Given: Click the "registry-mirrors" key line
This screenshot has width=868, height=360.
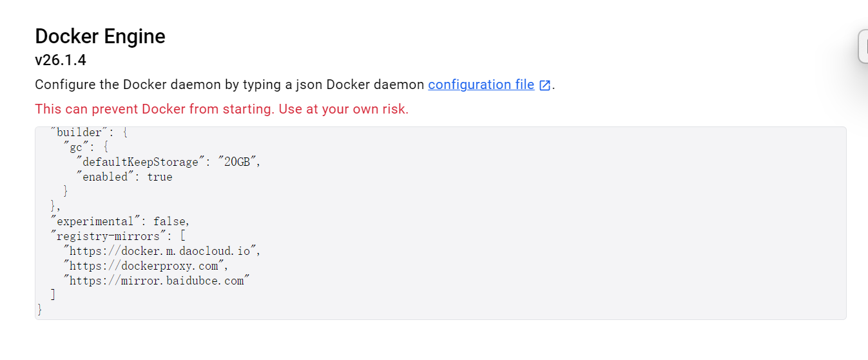Looking at the screenshot, I should pyautogui.click(x=118, y=236).
